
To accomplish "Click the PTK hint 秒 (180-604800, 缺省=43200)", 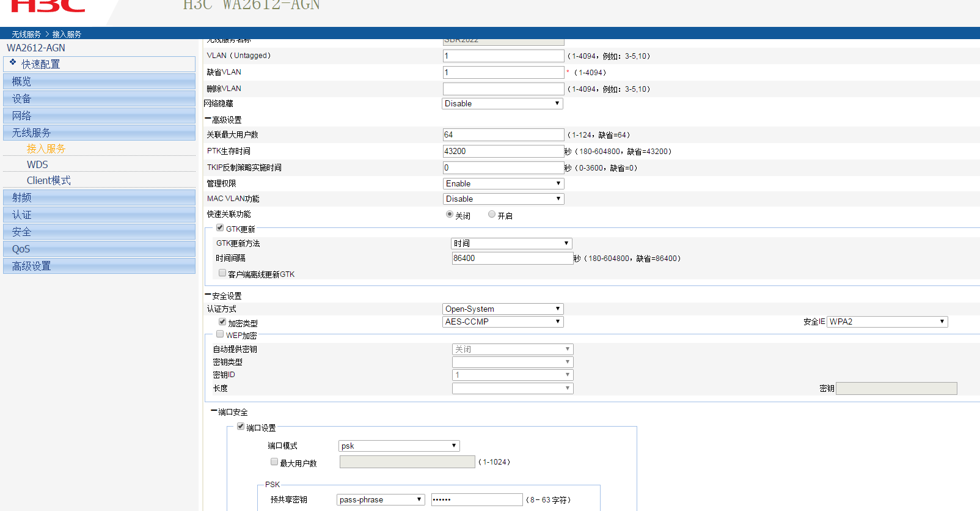I will tap(618, 152).
